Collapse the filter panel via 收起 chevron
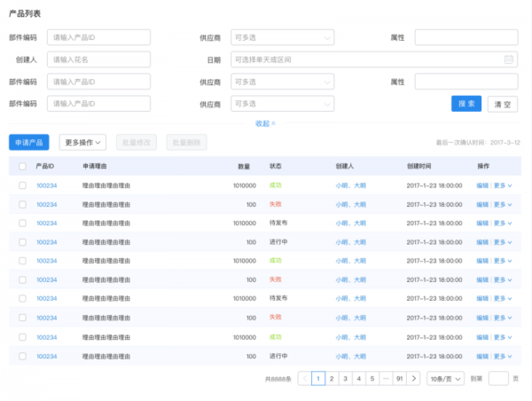Image resolution: width=532 pixels, height=401 pixels. click(265, 123)
